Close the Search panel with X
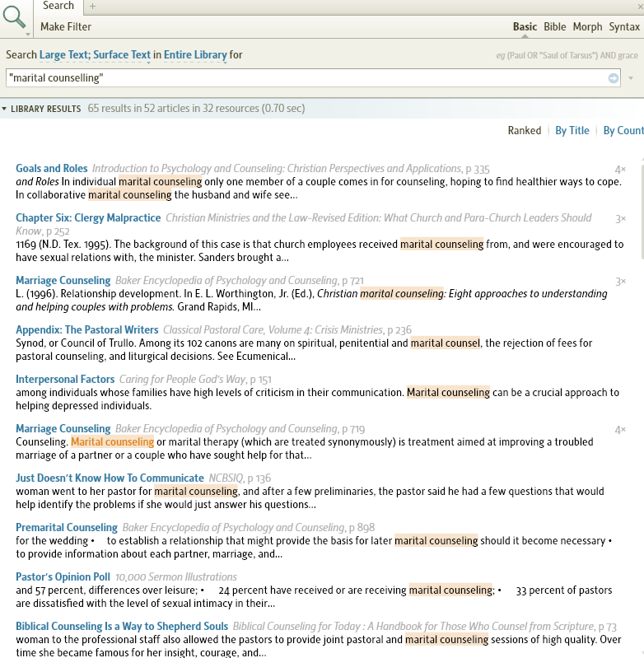Image resolution: width=644 pixels, height=658 pixels. 641,7
